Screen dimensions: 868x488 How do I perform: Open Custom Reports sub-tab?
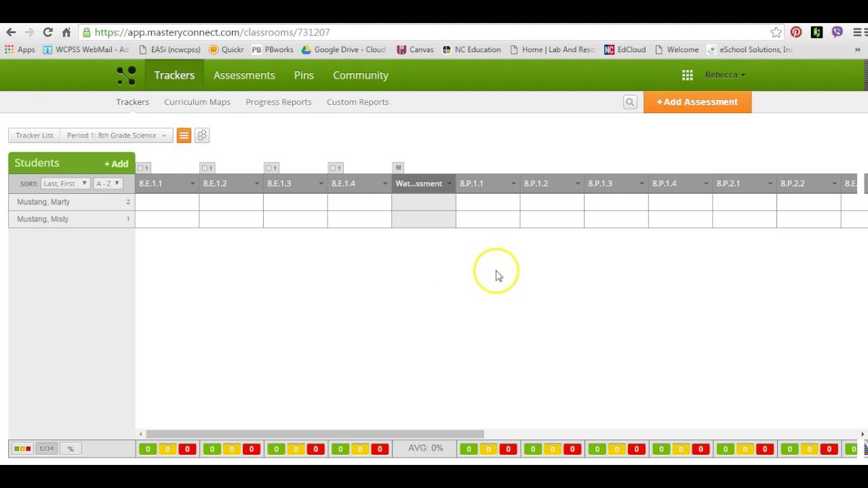tap(358, 102)
